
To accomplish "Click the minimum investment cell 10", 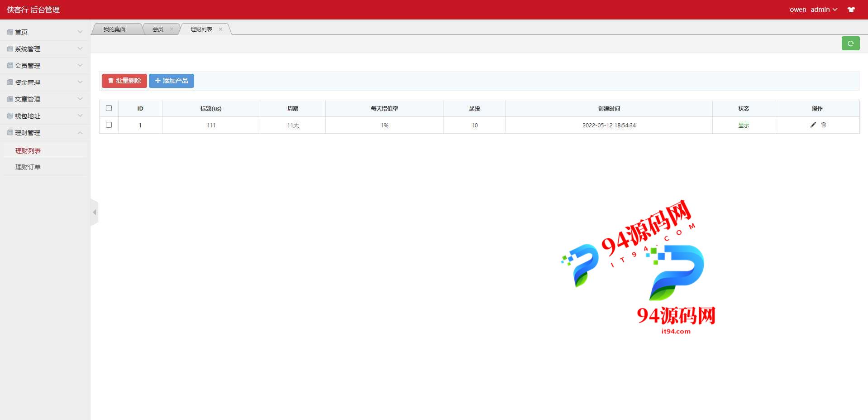I will (474, 125).
